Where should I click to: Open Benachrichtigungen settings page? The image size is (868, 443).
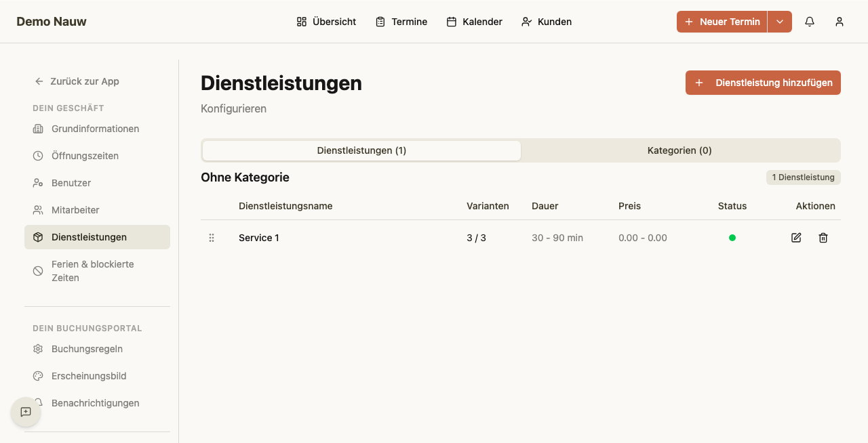[x=97, y=403]
